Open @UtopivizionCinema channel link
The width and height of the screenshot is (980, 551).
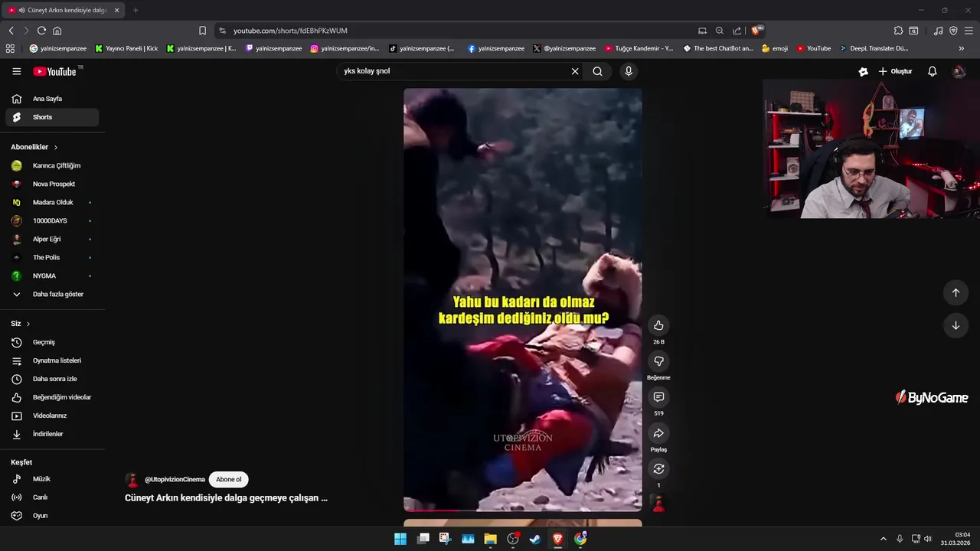coord(175,480)
